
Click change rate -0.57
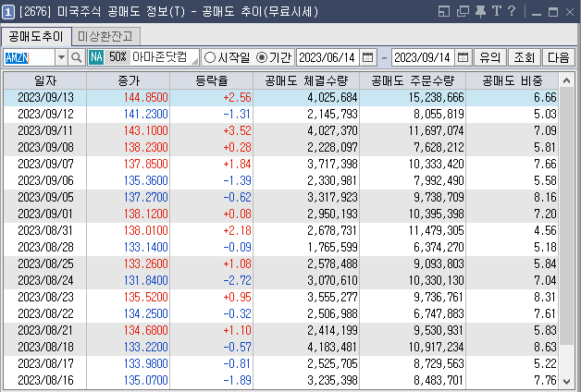[237, 347]
